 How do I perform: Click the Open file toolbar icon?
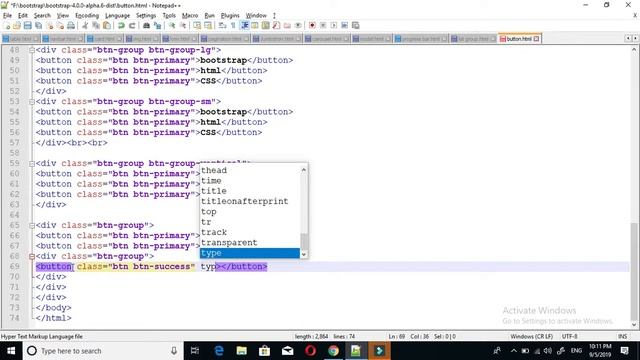tap(17, 25)
